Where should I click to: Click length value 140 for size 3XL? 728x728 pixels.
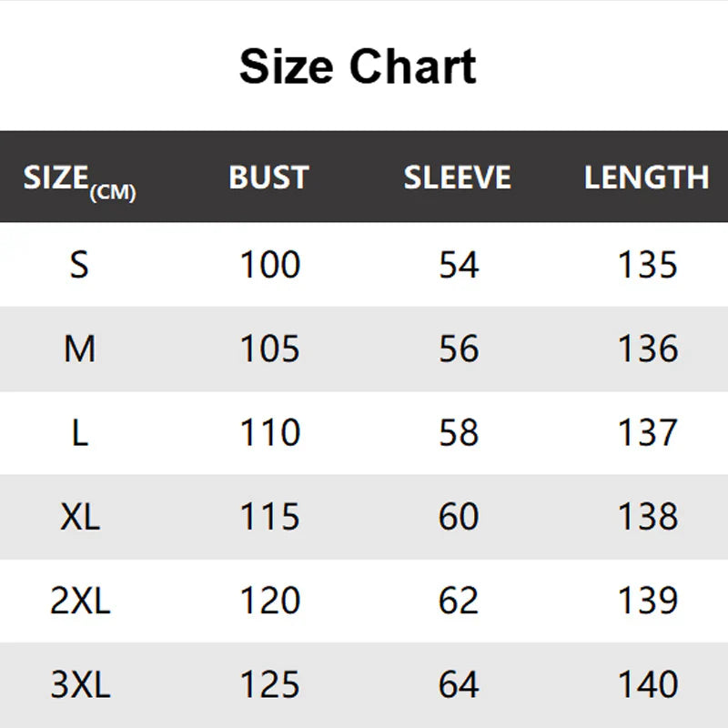pyautogui.click(x=648, y=684)
